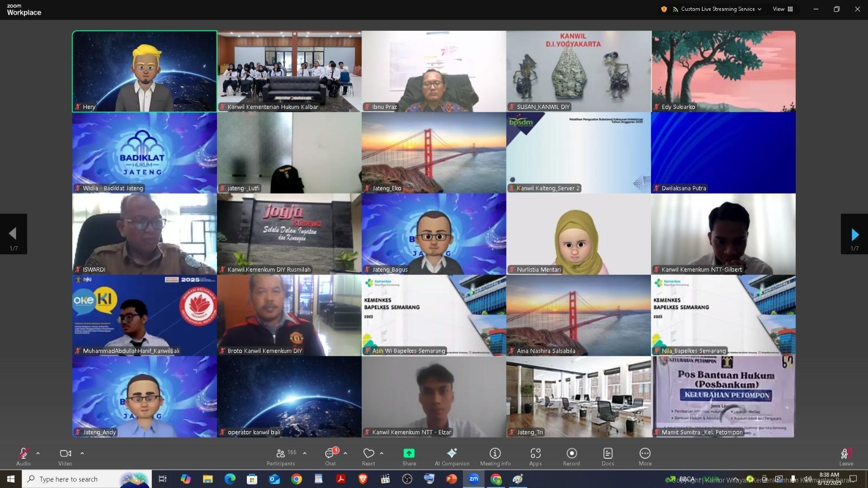Open Meeting info

coord(495,456)
